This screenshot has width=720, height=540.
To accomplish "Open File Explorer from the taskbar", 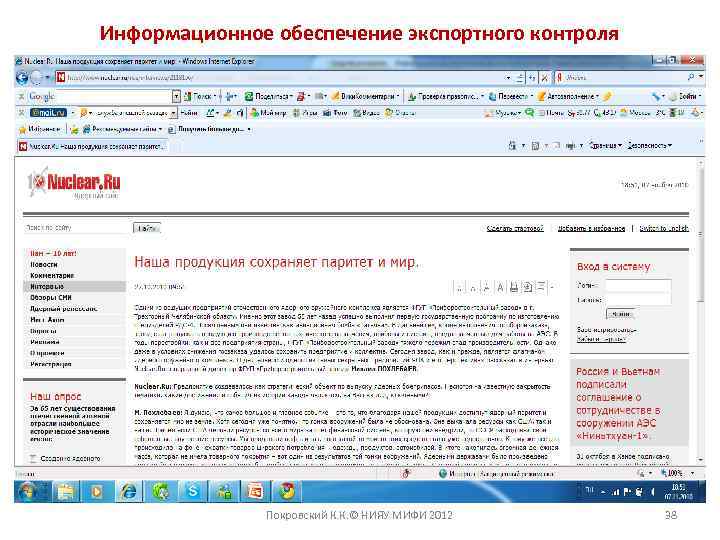I will (66, 492).
